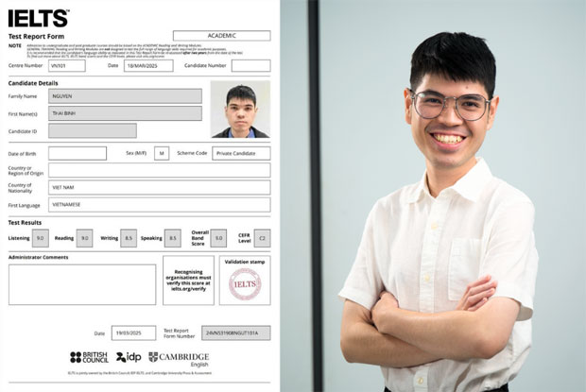
Task: Click the IDP logo
Action: [128, 358]
